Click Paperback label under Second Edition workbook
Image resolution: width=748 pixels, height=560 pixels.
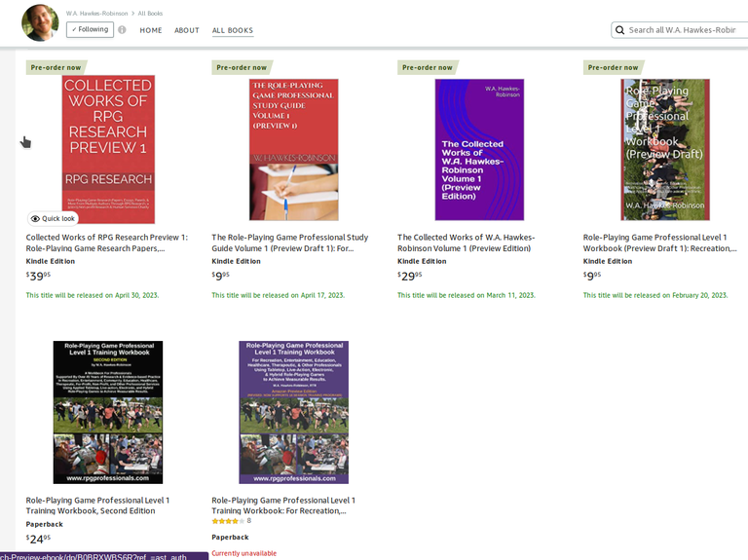(45, 524)
